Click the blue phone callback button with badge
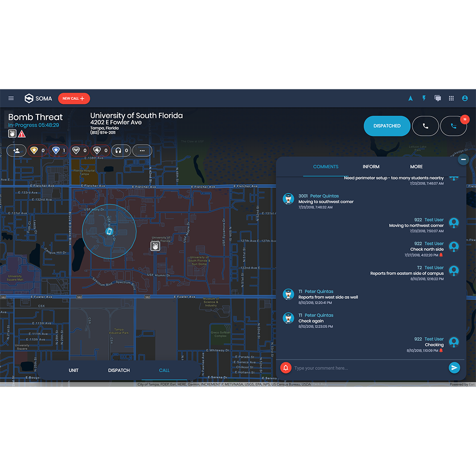Image resolution: width=476 pixels, height=476 pixels. pyautogui.click(x=454, y=126)
